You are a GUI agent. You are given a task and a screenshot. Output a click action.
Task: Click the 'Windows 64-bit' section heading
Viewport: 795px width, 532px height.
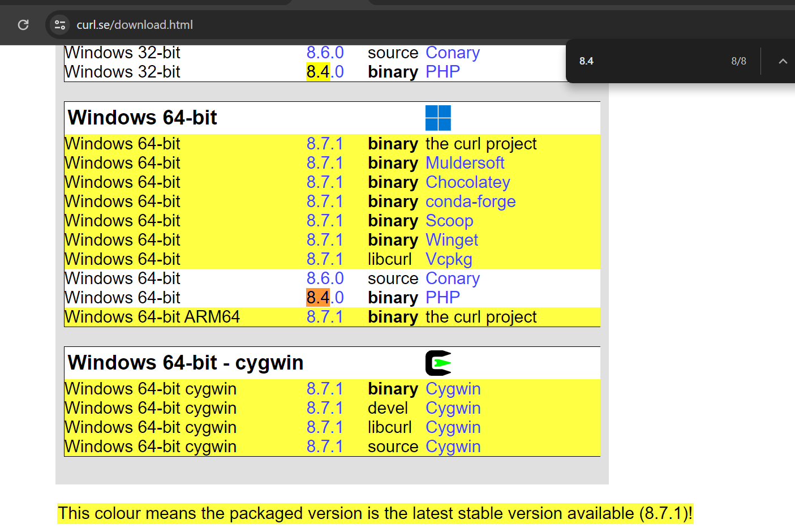coord(142,118)
